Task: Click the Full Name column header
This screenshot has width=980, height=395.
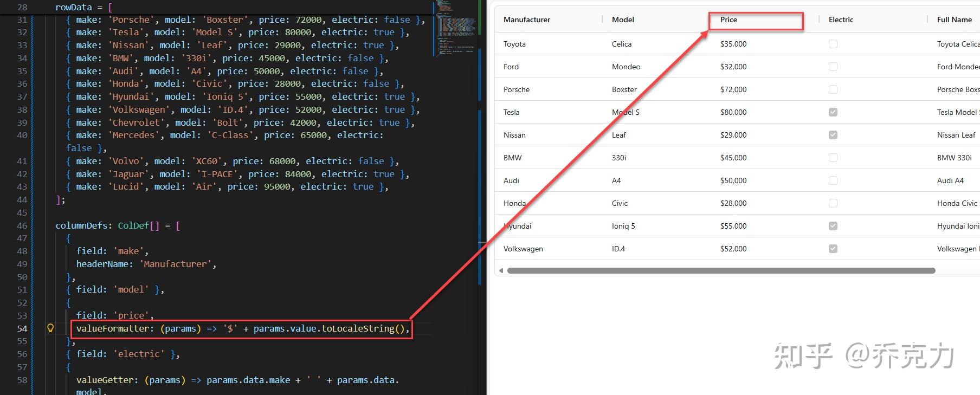Action: [x=955, y=20]
